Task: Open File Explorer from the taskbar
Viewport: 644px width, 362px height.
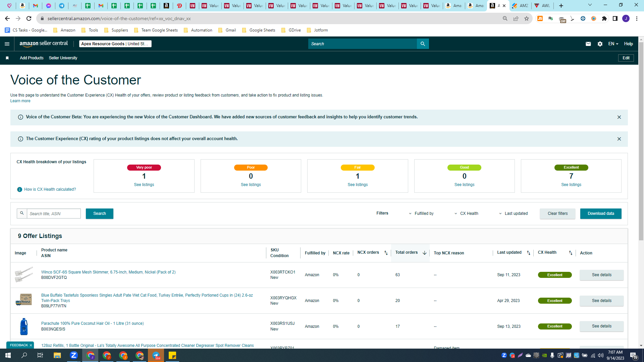Action: [57, 355]
